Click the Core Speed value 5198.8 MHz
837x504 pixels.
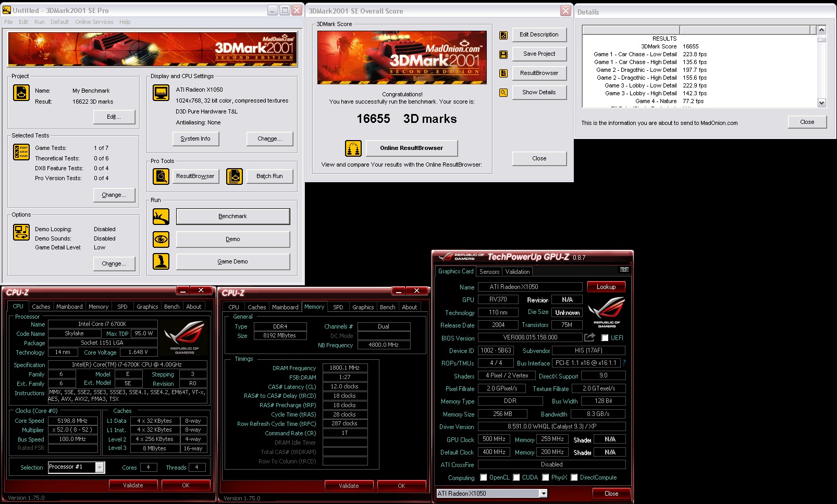(72, 421)
